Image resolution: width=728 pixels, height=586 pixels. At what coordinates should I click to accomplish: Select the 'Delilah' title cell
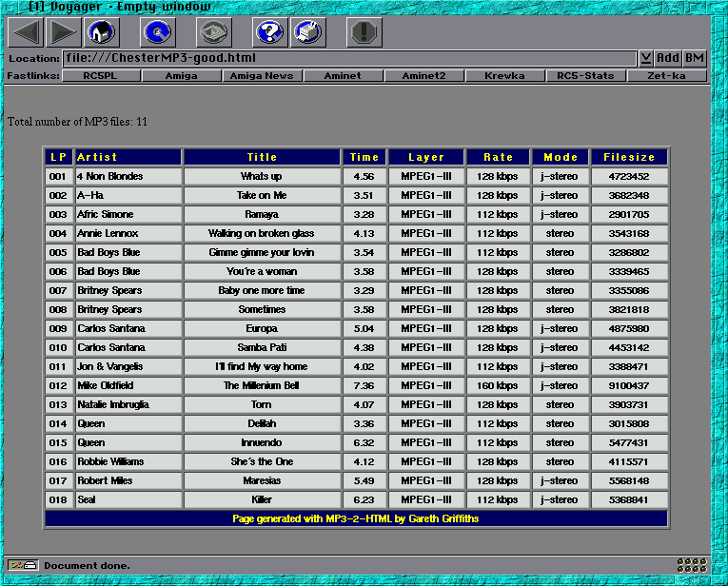(263, 423)
